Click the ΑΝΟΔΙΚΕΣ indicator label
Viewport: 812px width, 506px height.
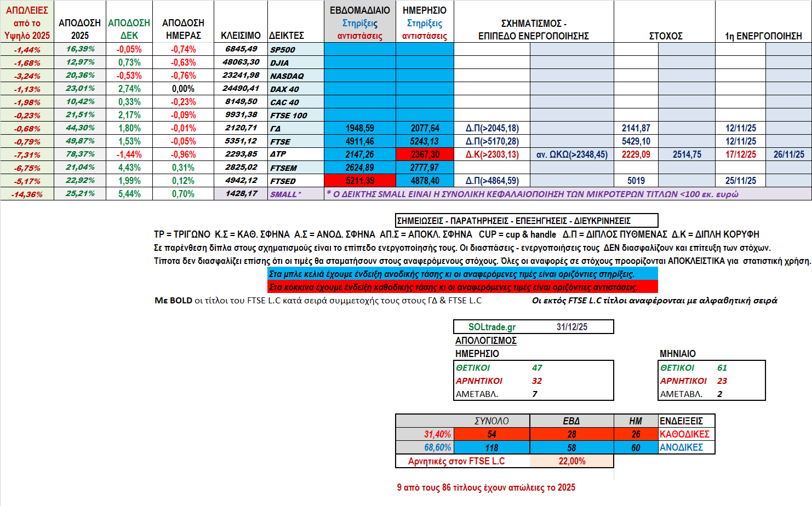681,447
